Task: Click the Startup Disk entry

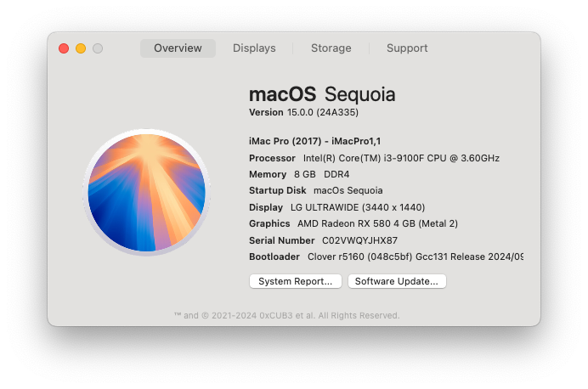Action: click(316, 190)
